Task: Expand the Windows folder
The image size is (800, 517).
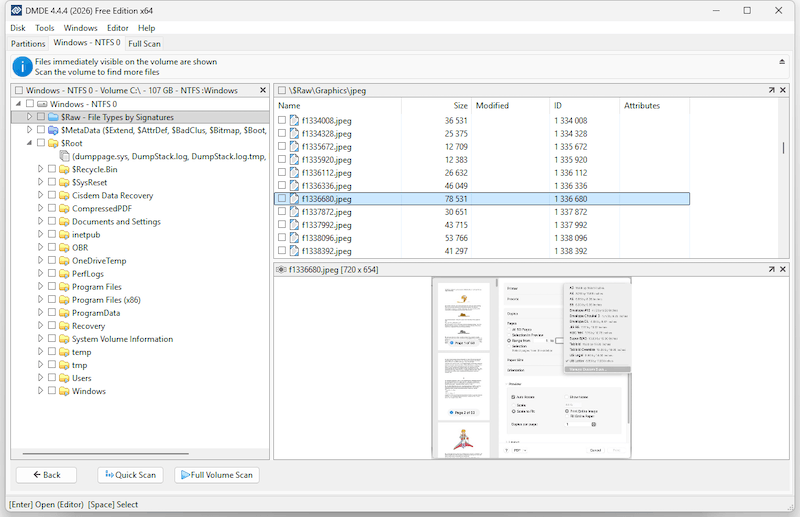Action: click(x=40, y=391)
